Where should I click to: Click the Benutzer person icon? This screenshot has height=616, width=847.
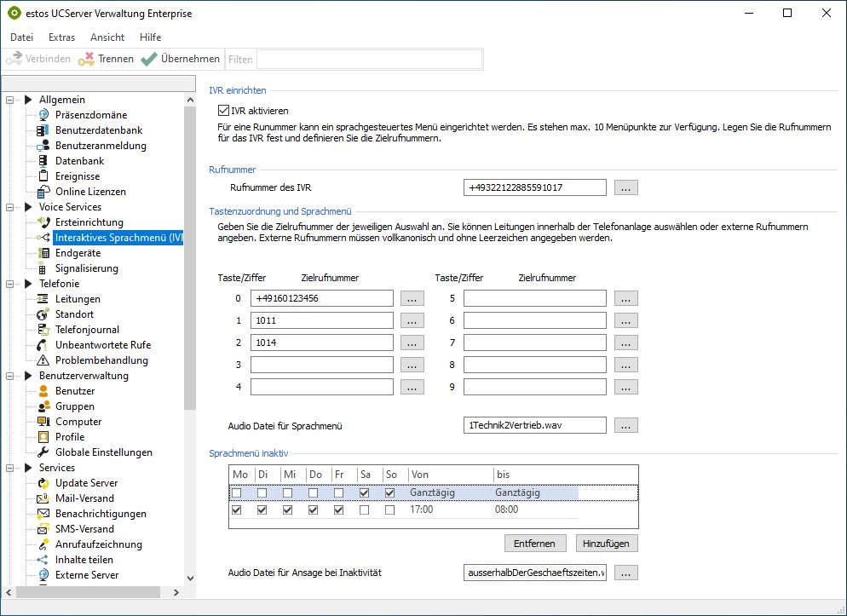pos(43,391)
